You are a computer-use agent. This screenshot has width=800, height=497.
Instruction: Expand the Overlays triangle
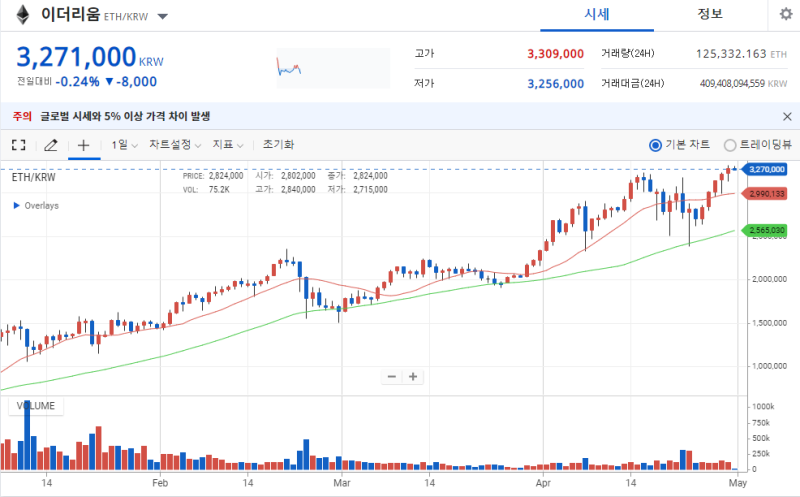click(17, 206)
